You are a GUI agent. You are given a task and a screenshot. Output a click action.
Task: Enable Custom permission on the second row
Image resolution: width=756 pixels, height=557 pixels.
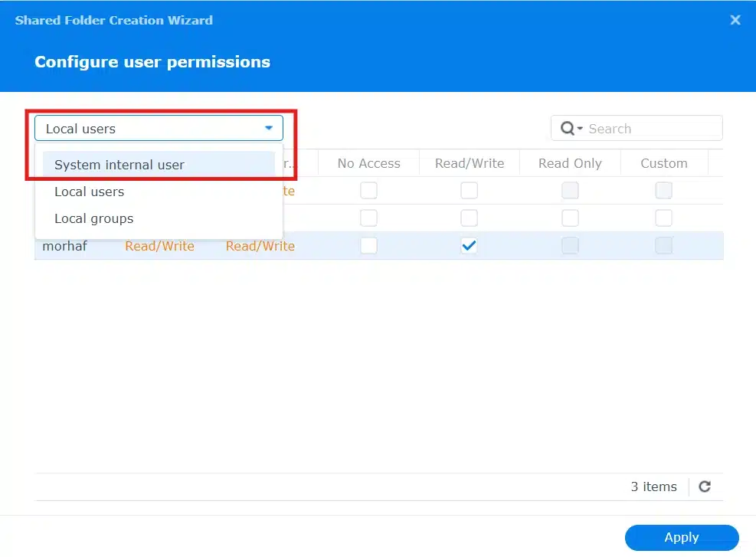tap(663, 218)
